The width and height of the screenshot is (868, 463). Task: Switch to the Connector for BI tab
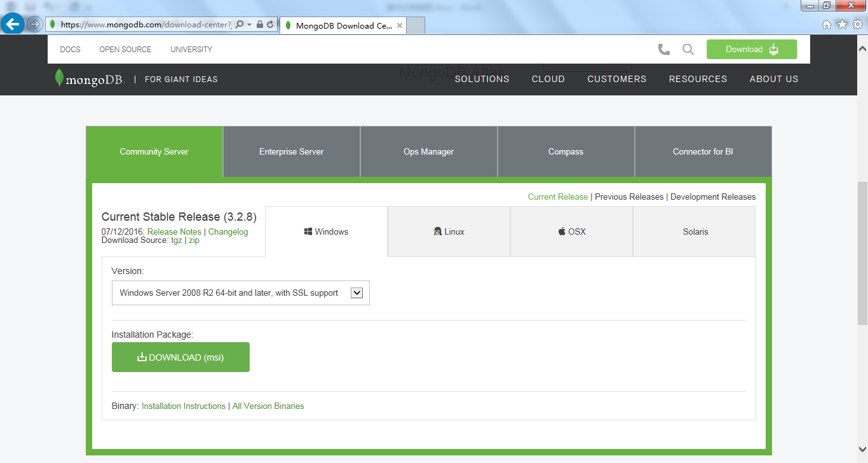(703, 151)
